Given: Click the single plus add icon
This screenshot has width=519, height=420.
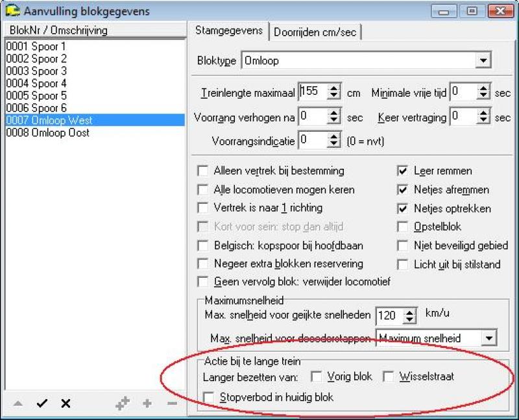Looking at the screenshot, I should click(147, 404).
